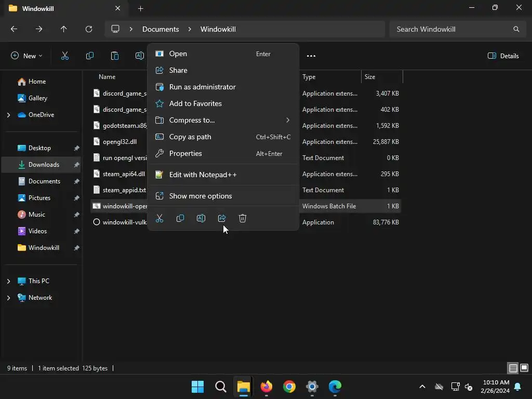
Task: Select the opengl32.dll file
Action: 120,142
